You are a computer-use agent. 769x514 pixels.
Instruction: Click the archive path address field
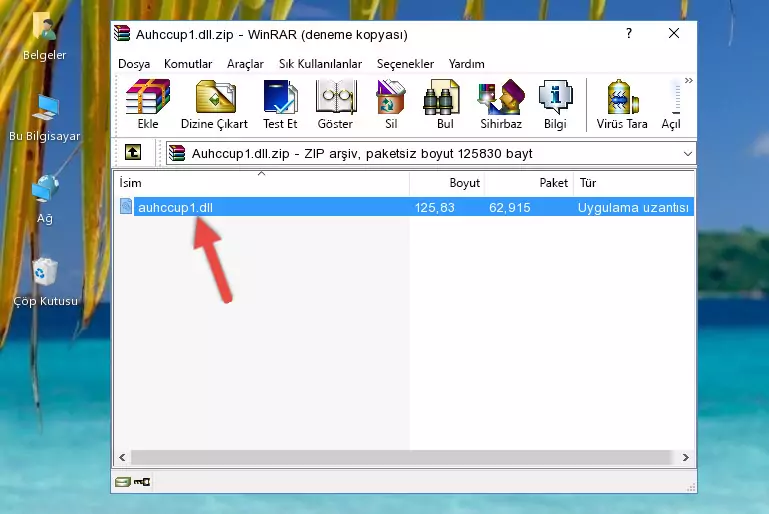pyautogui.click(x=431, y=154)
